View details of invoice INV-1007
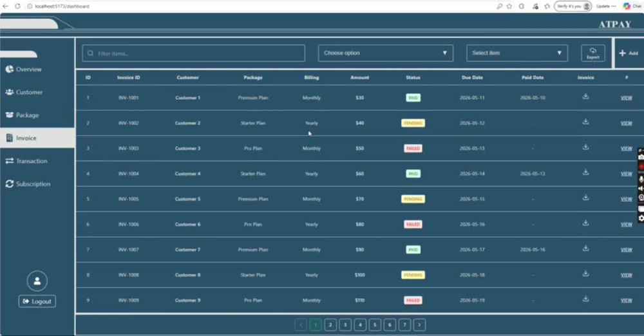 pyautogui.click(x=626, y=250)
